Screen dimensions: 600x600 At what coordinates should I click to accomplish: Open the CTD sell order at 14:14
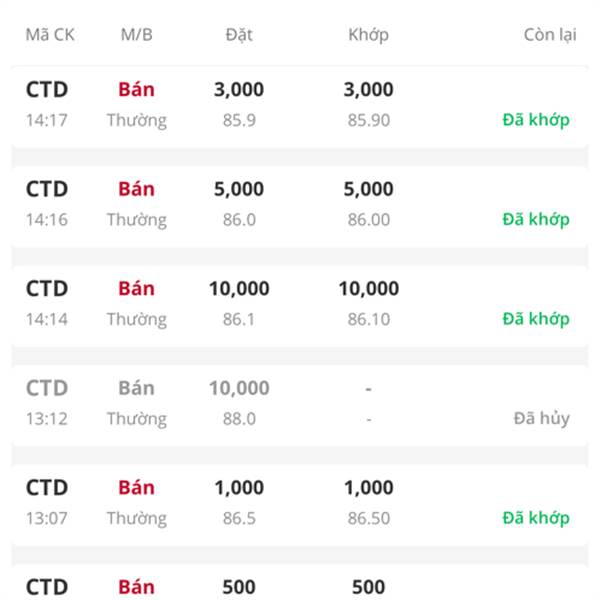(300, 305)
